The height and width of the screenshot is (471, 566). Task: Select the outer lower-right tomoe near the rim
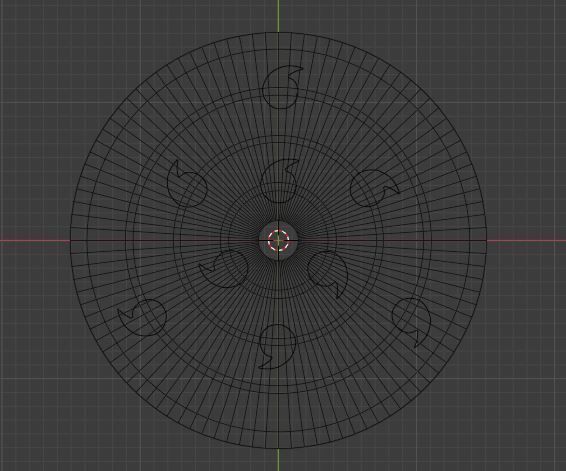pyautogui.click(x=412, y=322)
